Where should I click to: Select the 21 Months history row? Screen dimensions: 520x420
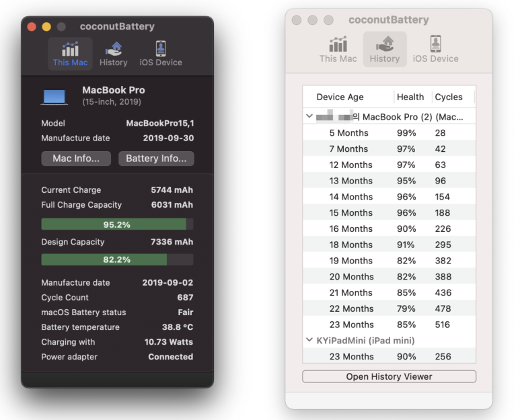point(389,292)
